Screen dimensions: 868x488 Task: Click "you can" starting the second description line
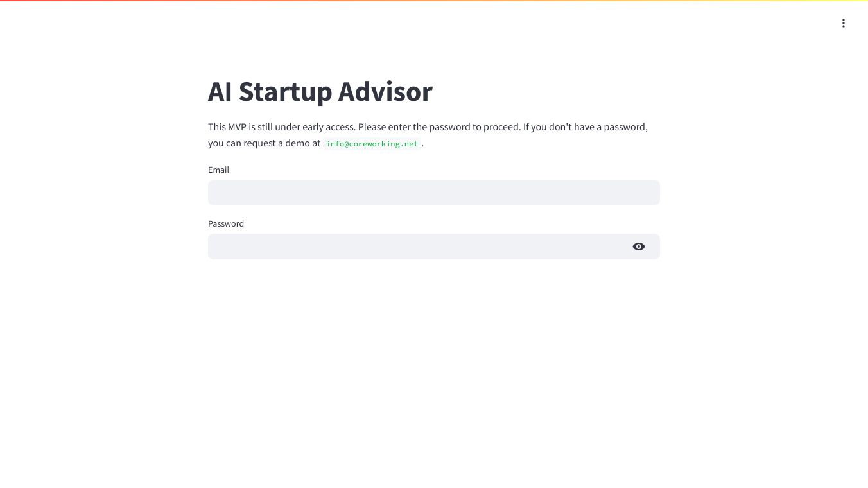click(224, 143)
